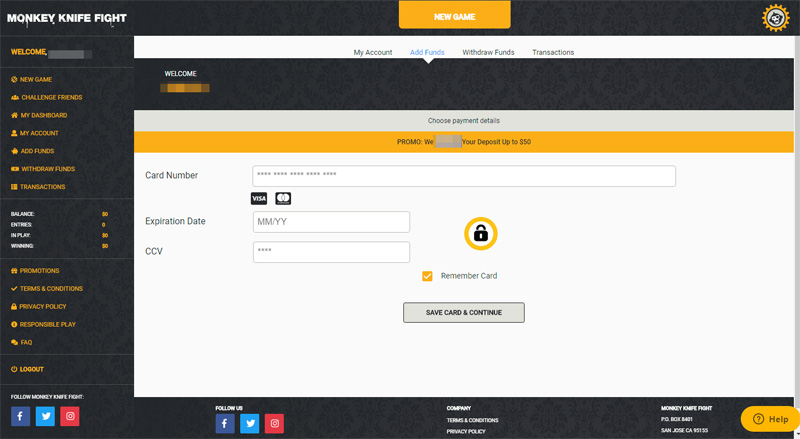800x439 pixels.
Task: Switch to the My Account tab
Action: tap(373, 52)
